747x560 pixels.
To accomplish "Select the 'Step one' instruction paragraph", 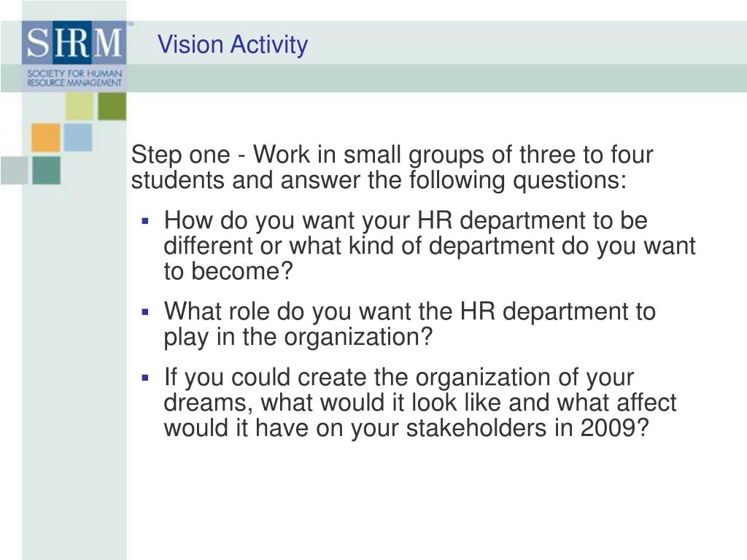I will pos(392,168).
